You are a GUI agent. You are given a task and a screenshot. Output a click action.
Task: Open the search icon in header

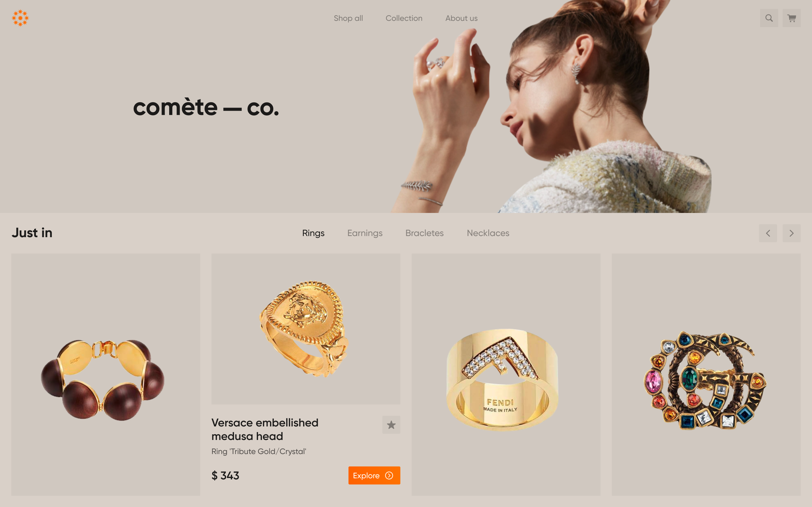[769, 18]
